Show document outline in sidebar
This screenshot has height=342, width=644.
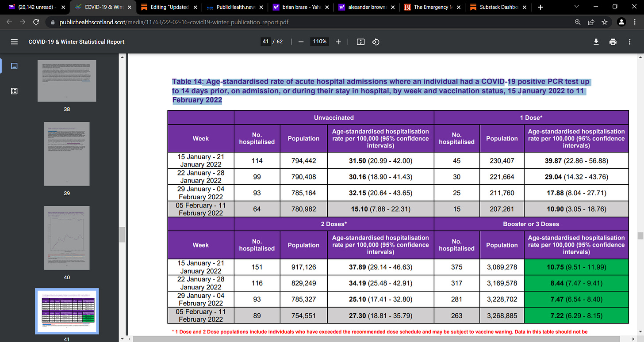[x=14, y=91]
